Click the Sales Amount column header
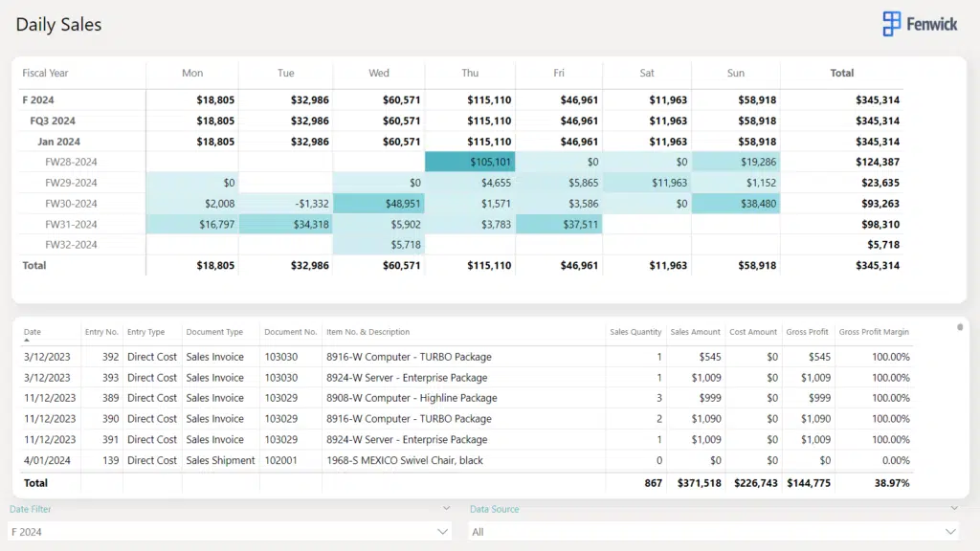 pyautogui.click(x=695, y=332)
